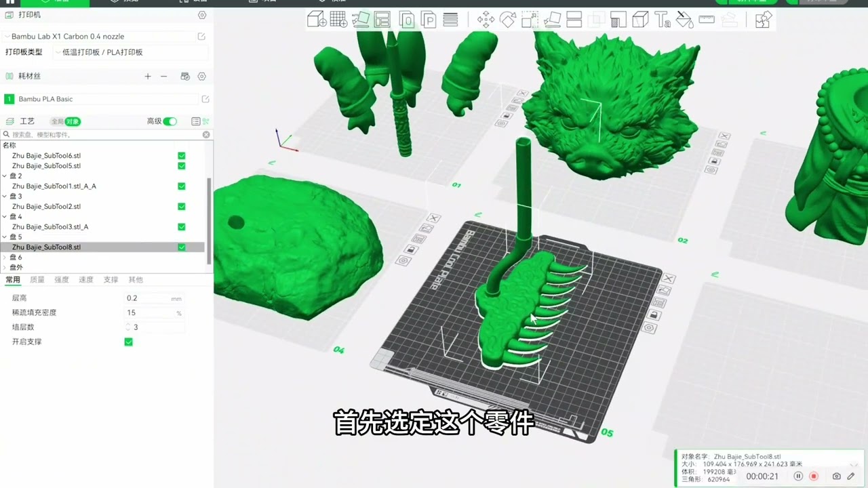Activate the Scale tool
The height and width of the screenshot is (488, 868).
pos(530,20)
